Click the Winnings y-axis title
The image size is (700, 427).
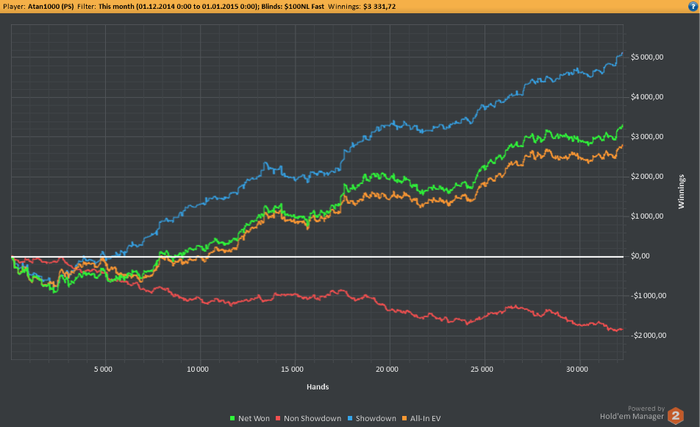[x=681, y=192]
